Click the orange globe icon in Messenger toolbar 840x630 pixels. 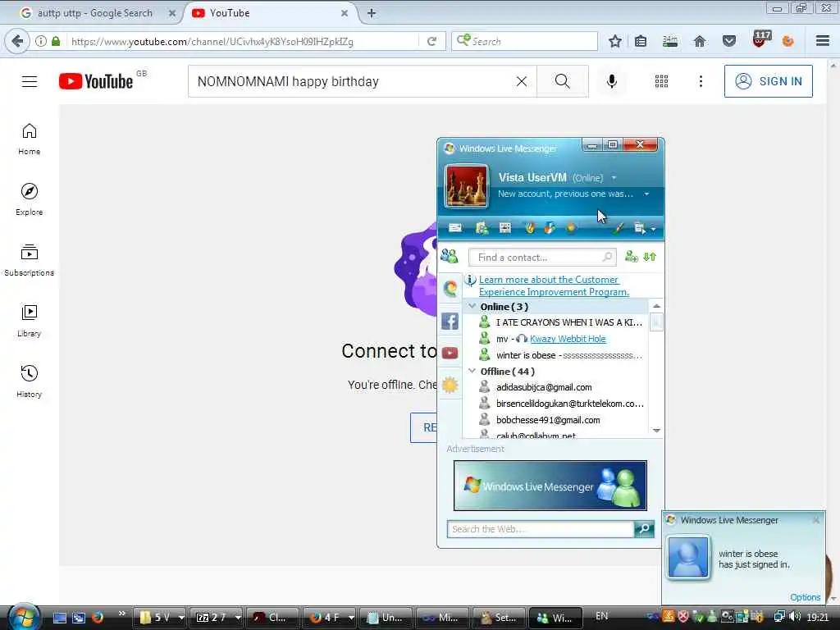pos(571,228)
